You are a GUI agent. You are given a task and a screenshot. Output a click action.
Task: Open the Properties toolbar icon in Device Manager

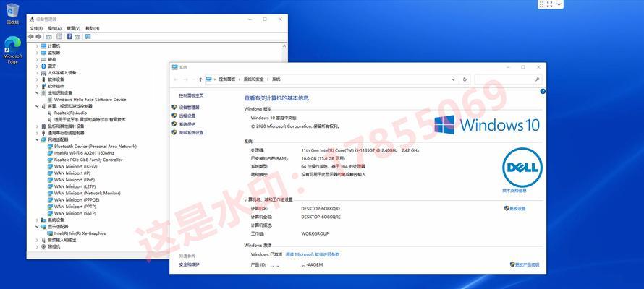tap(59, 36)
